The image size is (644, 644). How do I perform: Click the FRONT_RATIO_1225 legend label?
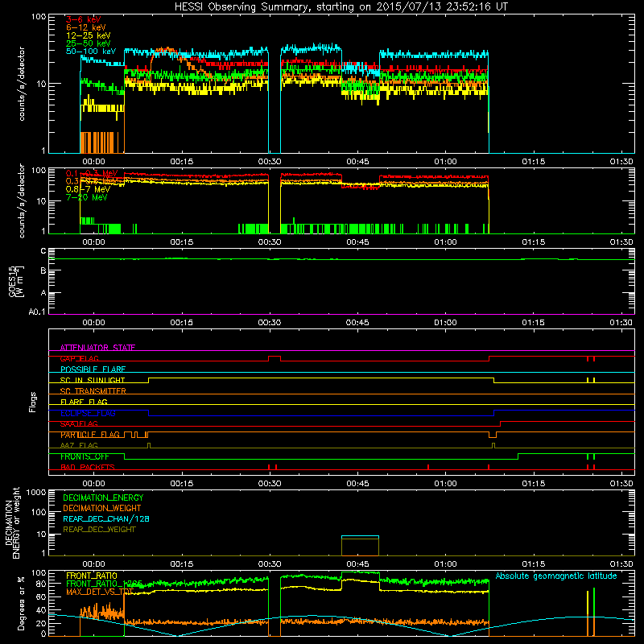tap(105, 584)
